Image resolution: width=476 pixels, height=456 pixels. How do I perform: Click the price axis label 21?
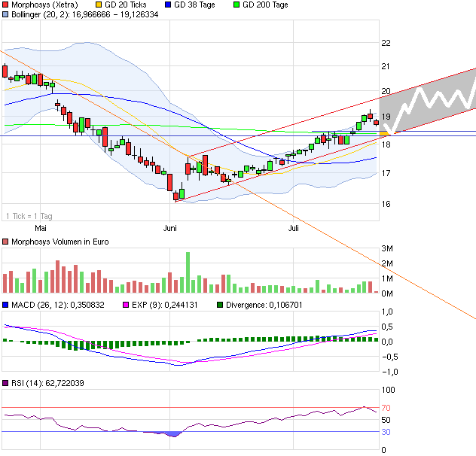click(386, 66)
